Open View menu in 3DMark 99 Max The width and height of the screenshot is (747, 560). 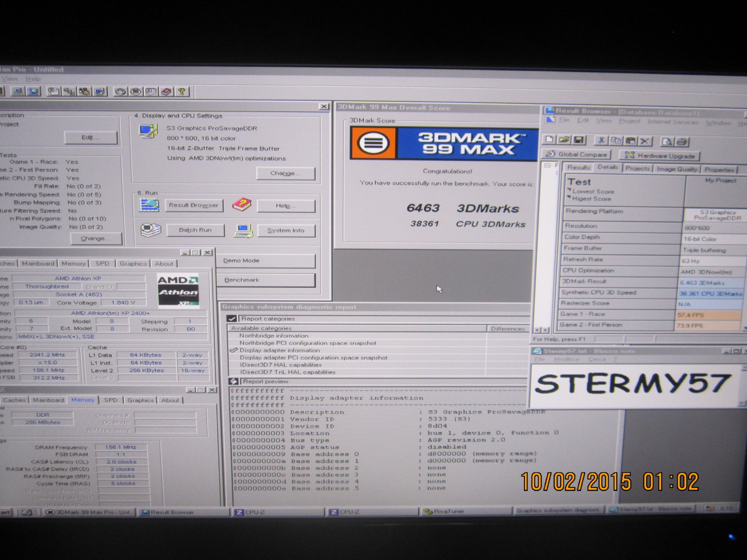[9, 79]
